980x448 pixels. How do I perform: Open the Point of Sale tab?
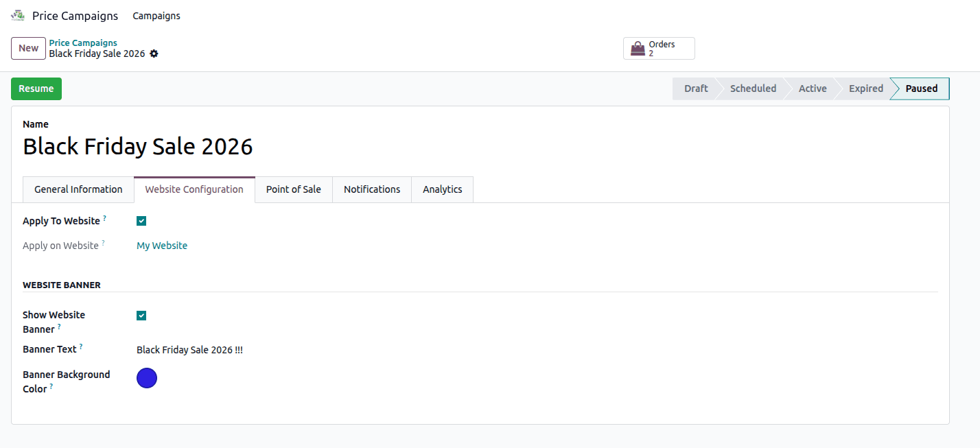[293, 189]
